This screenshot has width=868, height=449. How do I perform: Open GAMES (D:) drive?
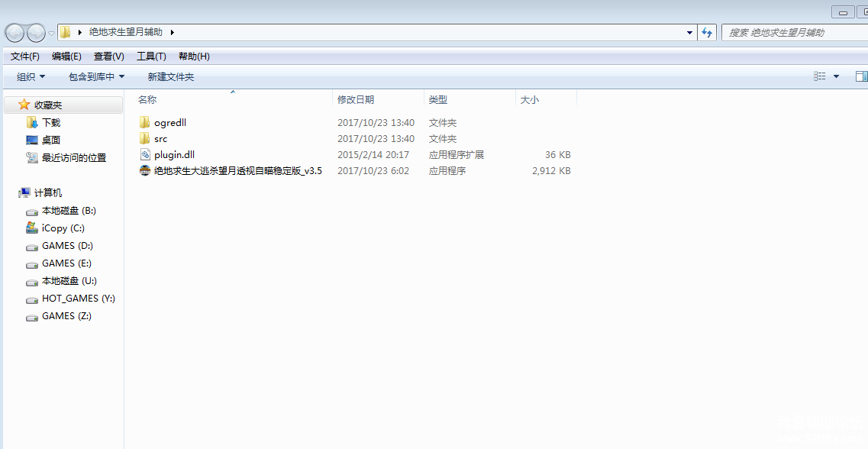coord(67,246)
